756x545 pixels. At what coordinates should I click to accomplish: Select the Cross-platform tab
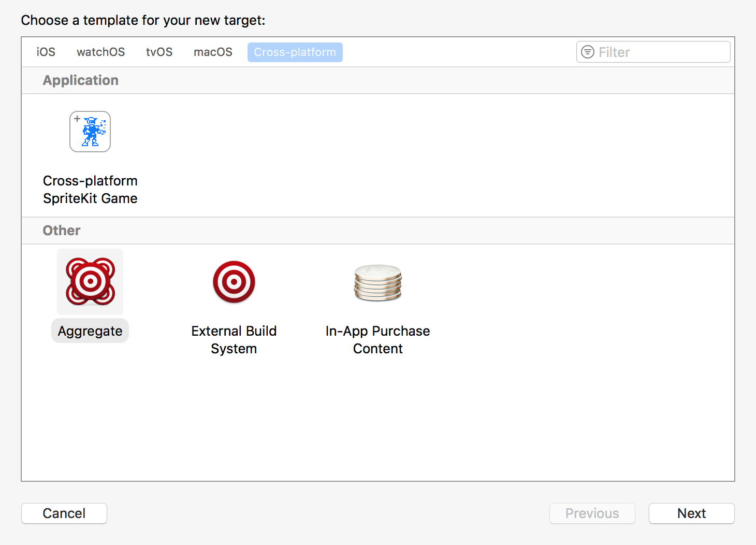click(x=295, y=52)
